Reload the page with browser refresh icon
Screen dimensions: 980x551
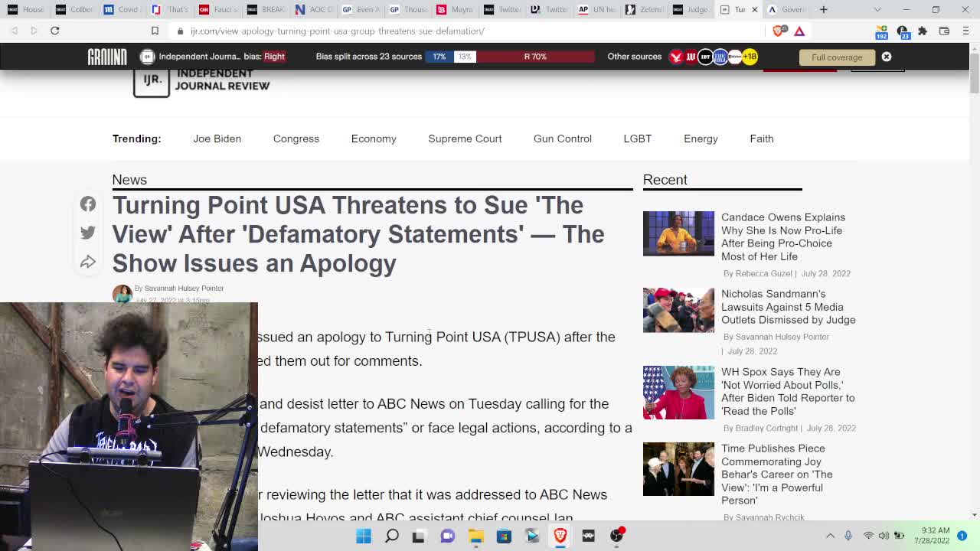pos(54,31)
